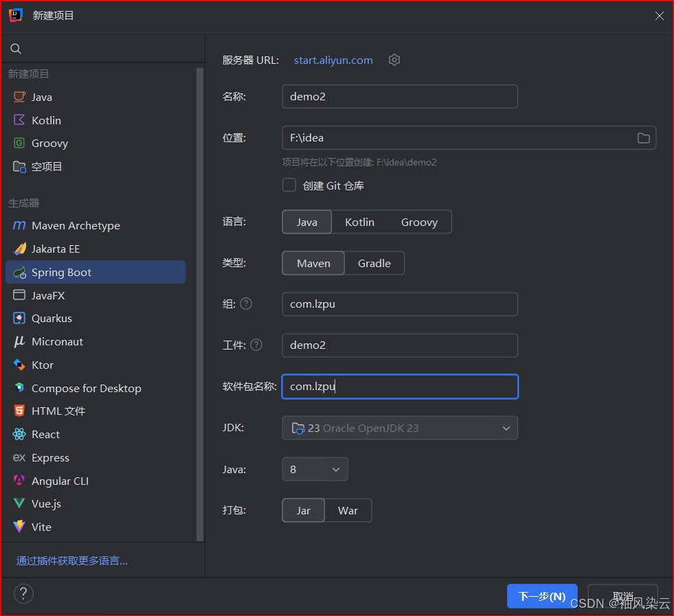This screenshot has height=616, width=674.
Task: Edit the 工件 field containing demo2
Action: 400,345
